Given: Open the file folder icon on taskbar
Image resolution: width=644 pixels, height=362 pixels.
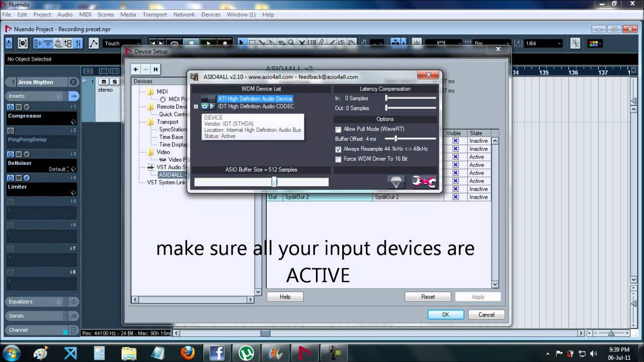Looking at the screenshot, I should pyautogui.click(x=129, y=353).
